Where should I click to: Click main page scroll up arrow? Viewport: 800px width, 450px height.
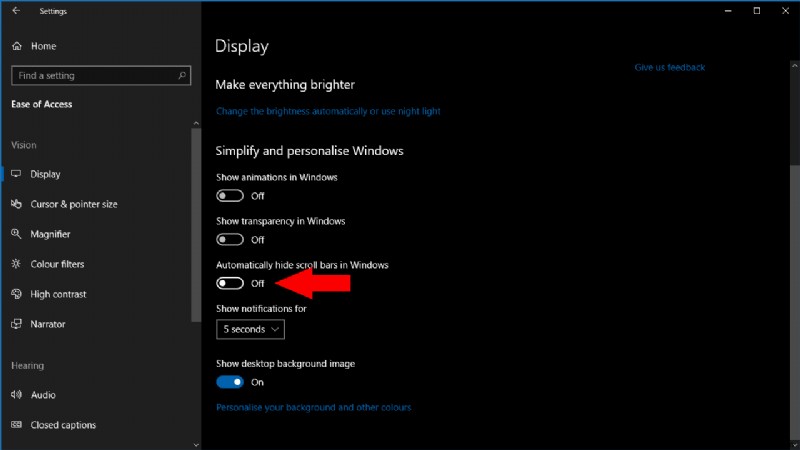[x=795, y=66]
